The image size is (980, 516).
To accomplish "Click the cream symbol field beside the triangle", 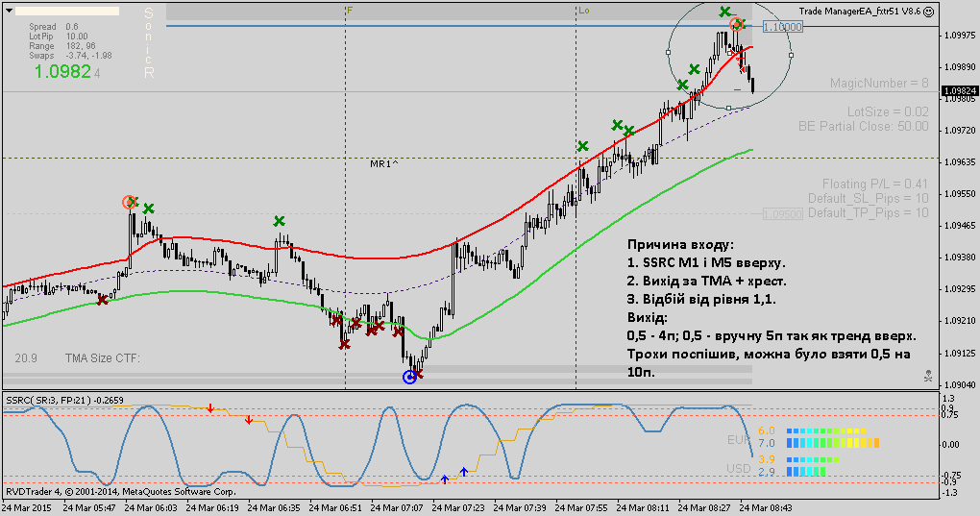I will click(67, 12).
